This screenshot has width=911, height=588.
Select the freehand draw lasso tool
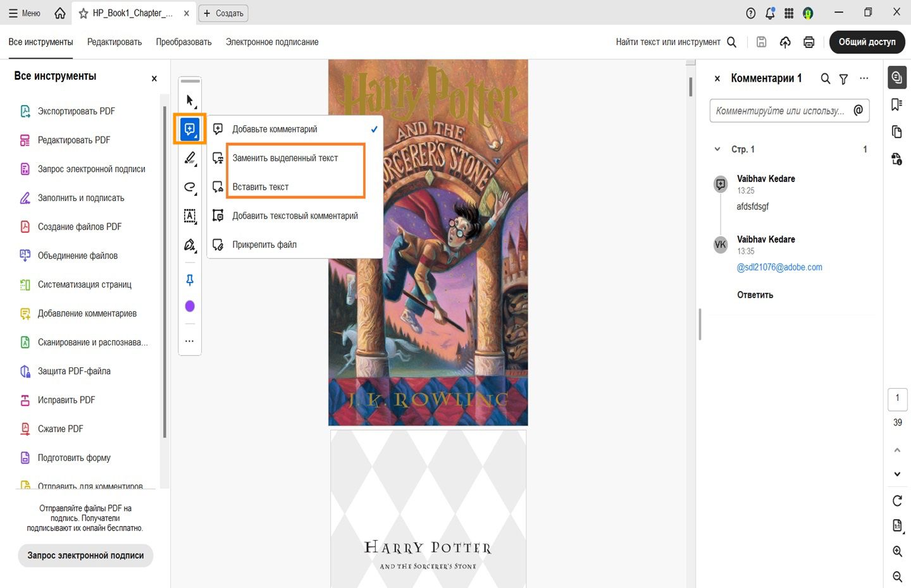click(x=190, y=187)
